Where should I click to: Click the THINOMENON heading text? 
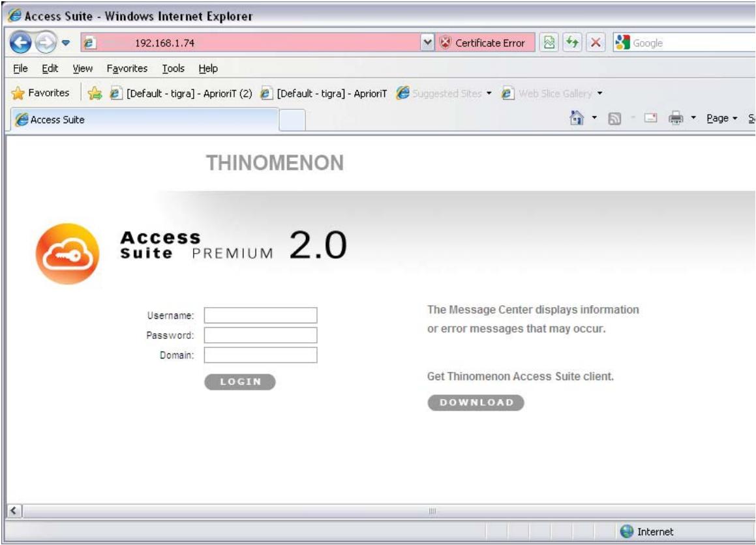[x=275, y=163]
